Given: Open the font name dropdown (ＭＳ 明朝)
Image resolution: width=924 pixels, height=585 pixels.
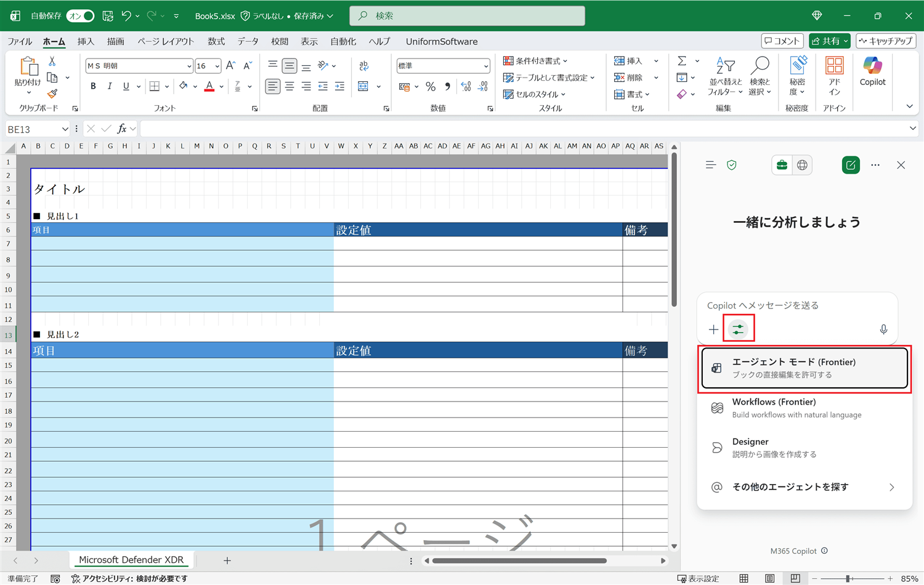Looking at the screenshot, I should coord(189,66).
